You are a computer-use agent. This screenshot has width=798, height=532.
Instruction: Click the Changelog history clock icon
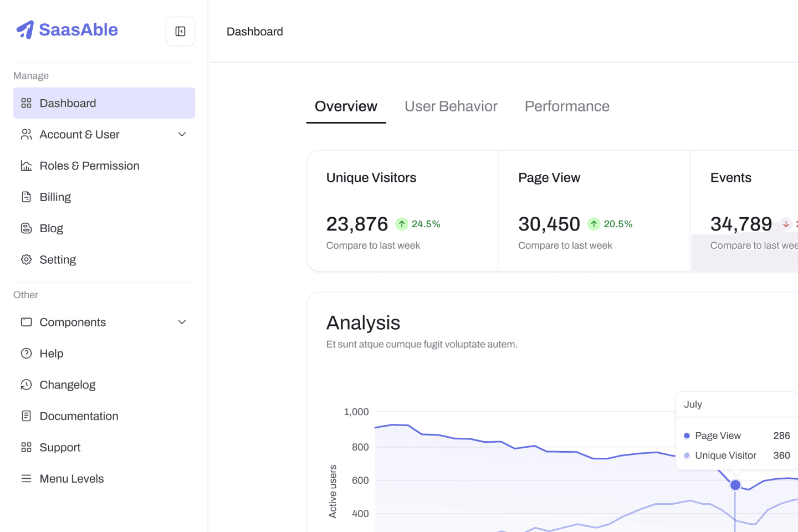click(x=26, y=385)
